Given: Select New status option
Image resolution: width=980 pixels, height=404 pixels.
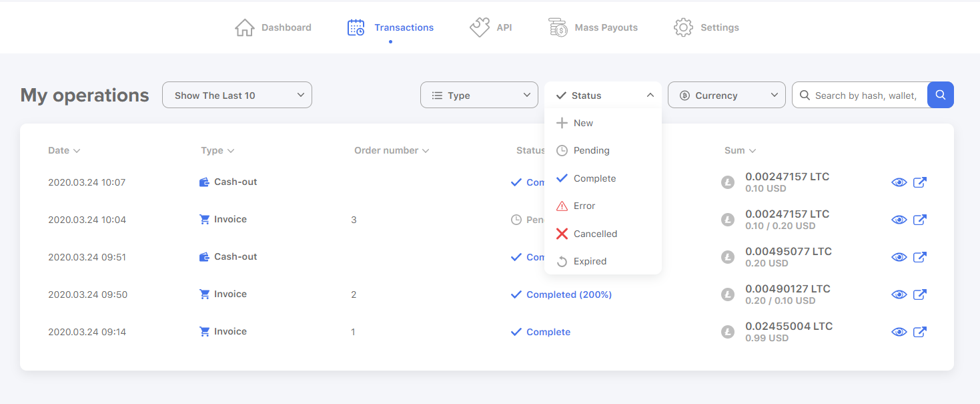Looking at the screenshot, I should [x=603, y=123].
